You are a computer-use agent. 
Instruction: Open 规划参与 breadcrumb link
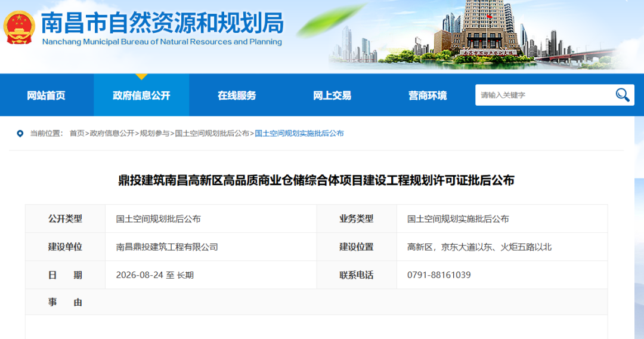click(x=154, y=133)
